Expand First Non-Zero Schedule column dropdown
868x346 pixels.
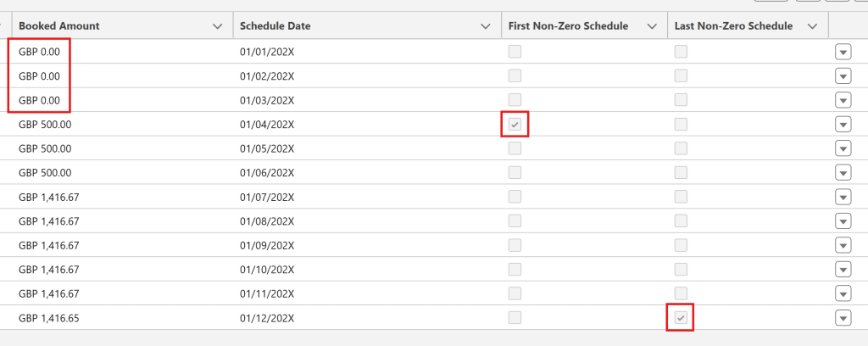pyautogui.click(x=652, y=26)
